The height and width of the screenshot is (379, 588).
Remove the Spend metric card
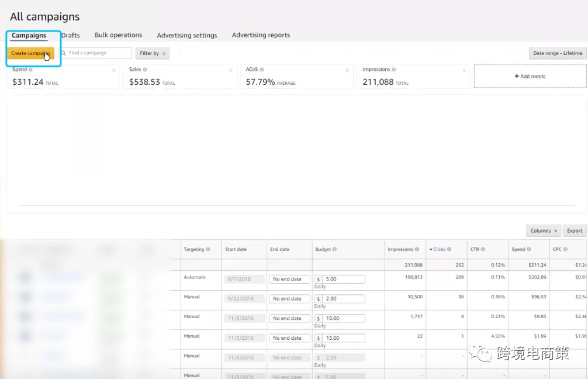[114, 71]
